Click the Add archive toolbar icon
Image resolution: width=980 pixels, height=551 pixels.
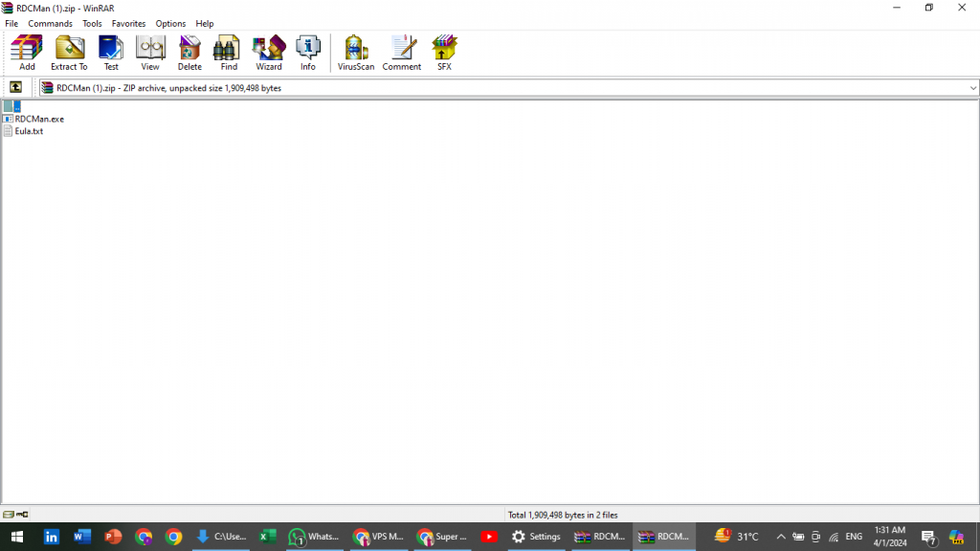click(25, 53)
